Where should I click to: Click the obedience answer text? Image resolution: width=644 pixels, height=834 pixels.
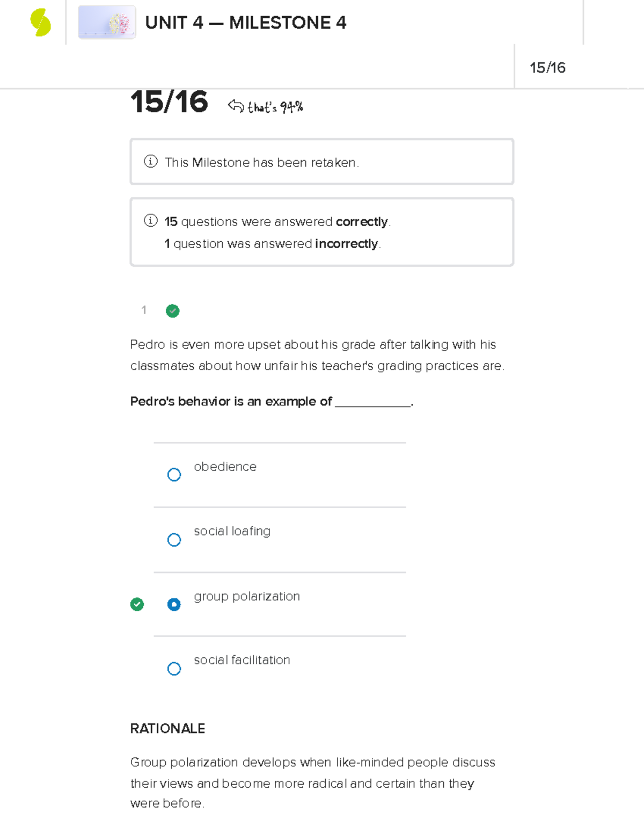(225, 467)
